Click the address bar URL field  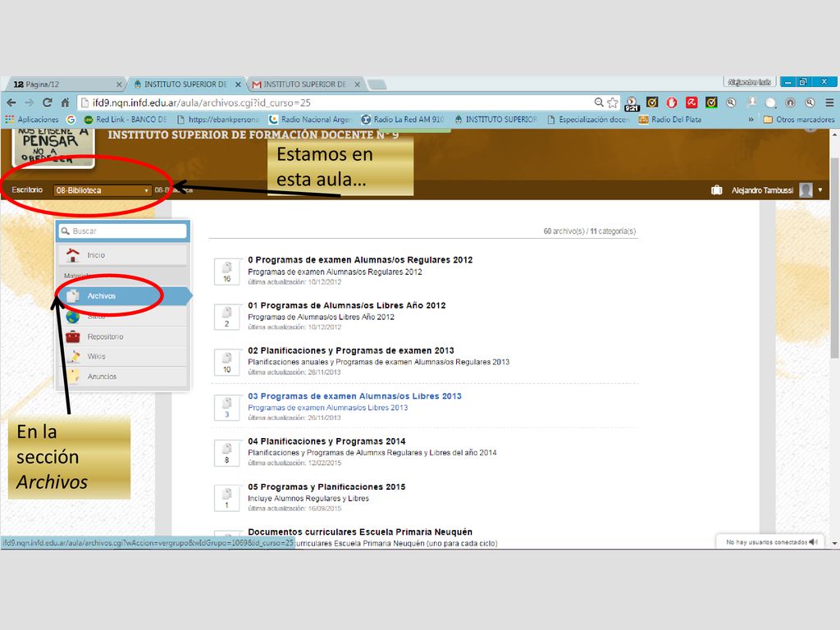click(x=337, y=103)
